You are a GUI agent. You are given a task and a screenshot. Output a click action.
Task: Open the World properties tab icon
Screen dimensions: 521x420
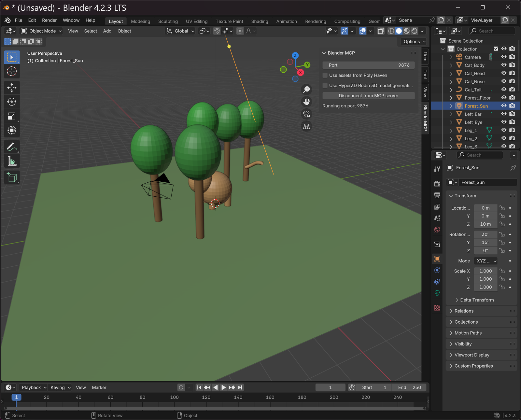pos(437,230)
